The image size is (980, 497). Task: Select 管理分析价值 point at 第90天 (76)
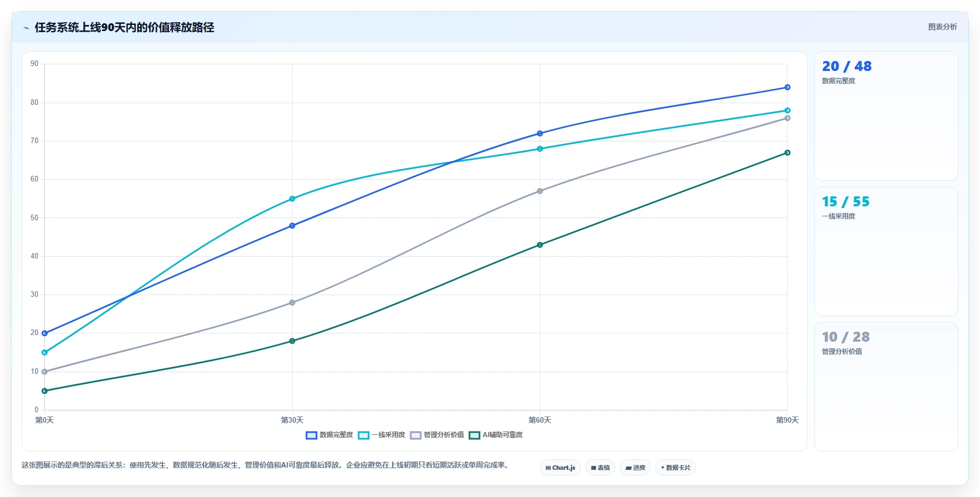[x=787, y=118]
